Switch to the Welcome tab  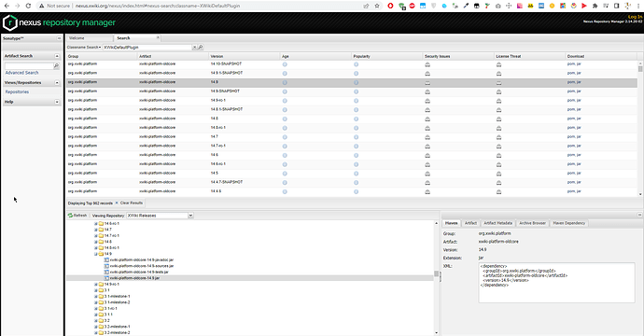pyautogui.click(x=90, y=37)
